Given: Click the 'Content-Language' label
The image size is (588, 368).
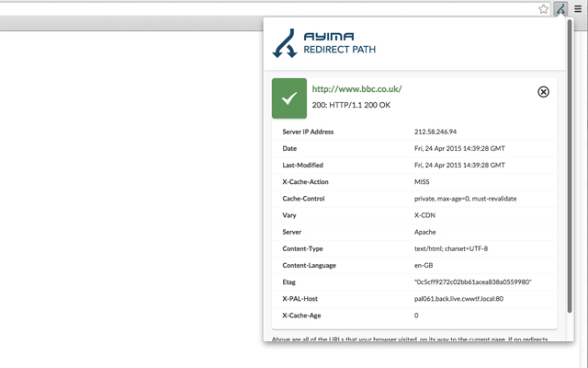Looking at the screenshot, I should point(310,266).
